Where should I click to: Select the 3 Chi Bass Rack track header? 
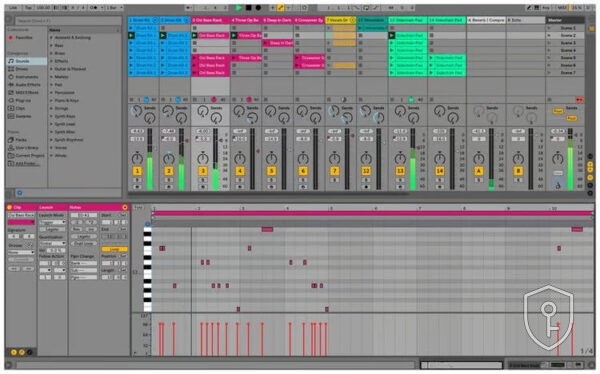pos(210,20)
